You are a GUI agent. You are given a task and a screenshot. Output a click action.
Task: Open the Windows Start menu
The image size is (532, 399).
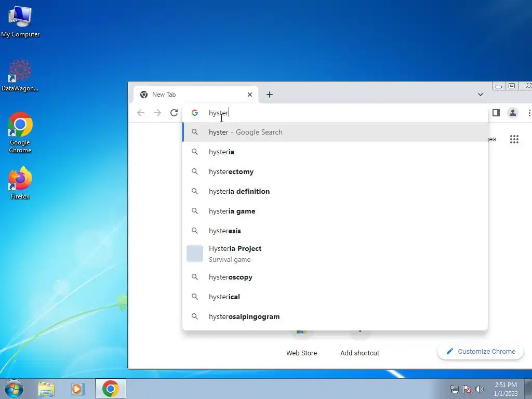coord(14,389)
